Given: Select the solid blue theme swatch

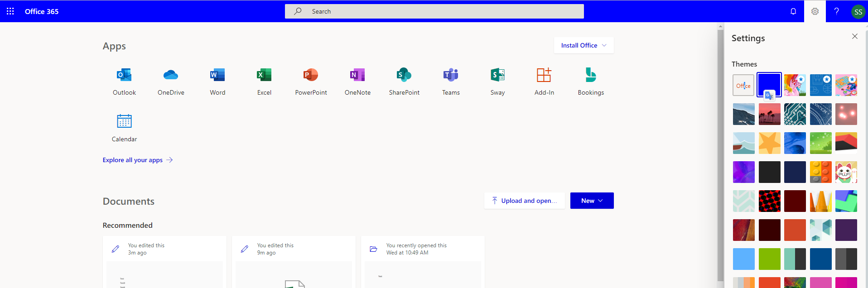Looking at the screenshot, I should 769,85.
